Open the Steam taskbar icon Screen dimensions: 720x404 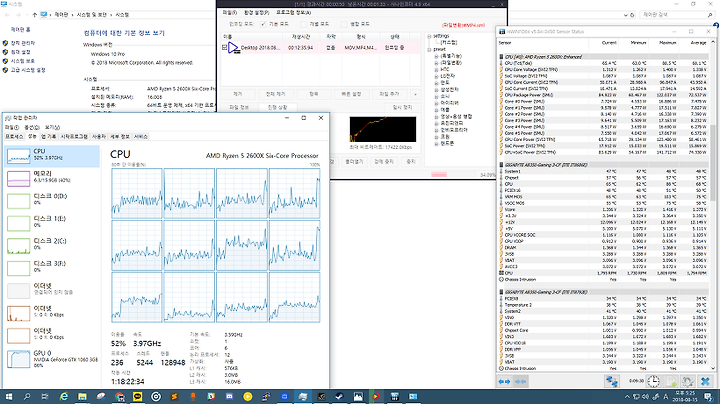pyautogui.click(x=339, y=397)
